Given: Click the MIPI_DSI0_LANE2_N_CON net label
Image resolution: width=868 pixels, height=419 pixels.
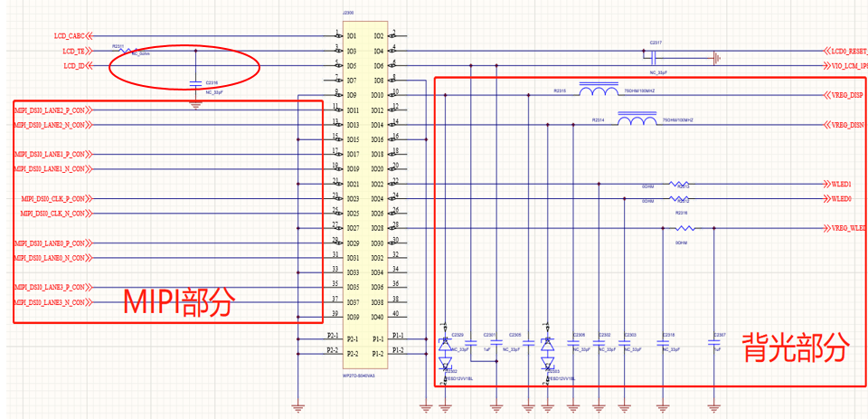Looking at the screenshot, I should 50,125.
